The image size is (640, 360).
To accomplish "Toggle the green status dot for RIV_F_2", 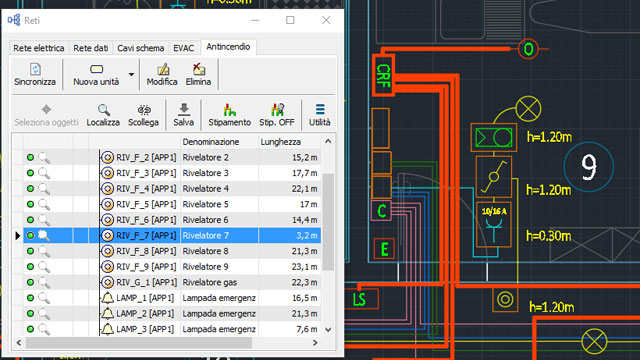I will (30, 158).
